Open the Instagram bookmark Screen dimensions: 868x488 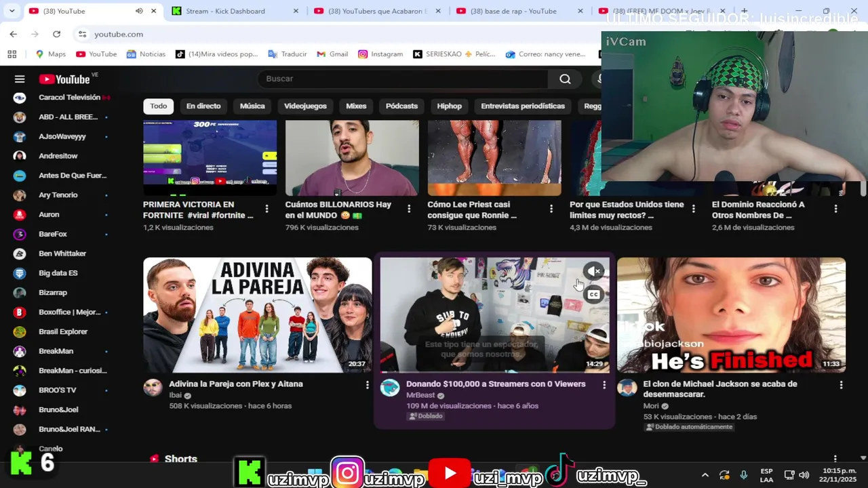[380, 54]
